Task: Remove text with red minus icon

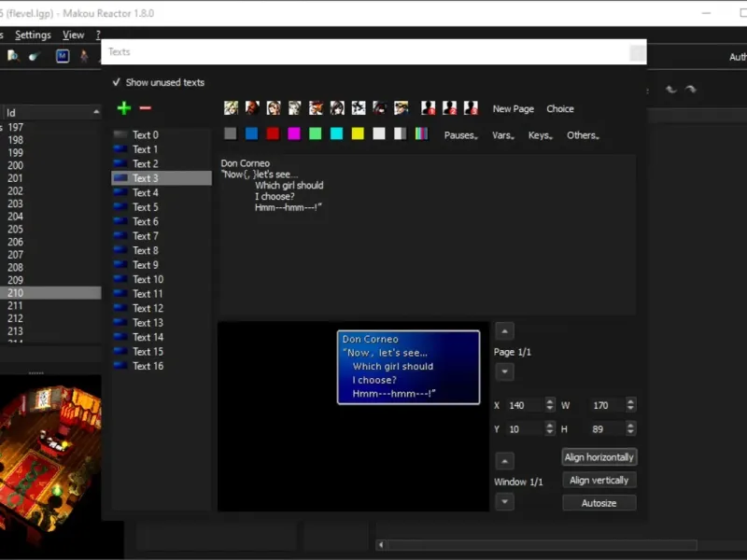Action: point(146,108)
